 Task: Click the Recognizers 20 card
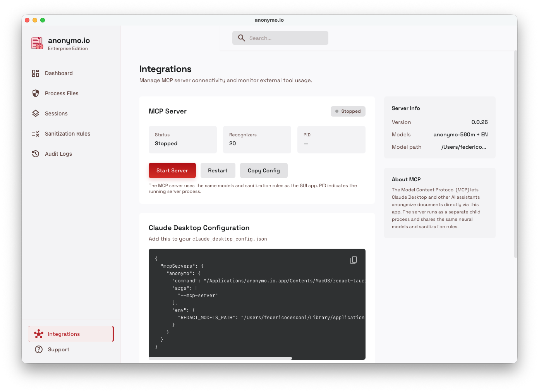257,139
